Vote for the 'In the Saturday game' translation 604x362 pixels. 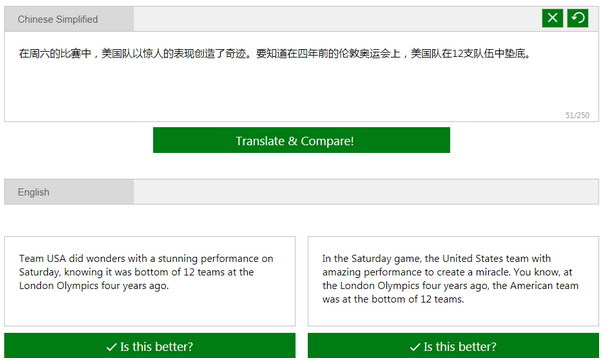pos(453,346)
